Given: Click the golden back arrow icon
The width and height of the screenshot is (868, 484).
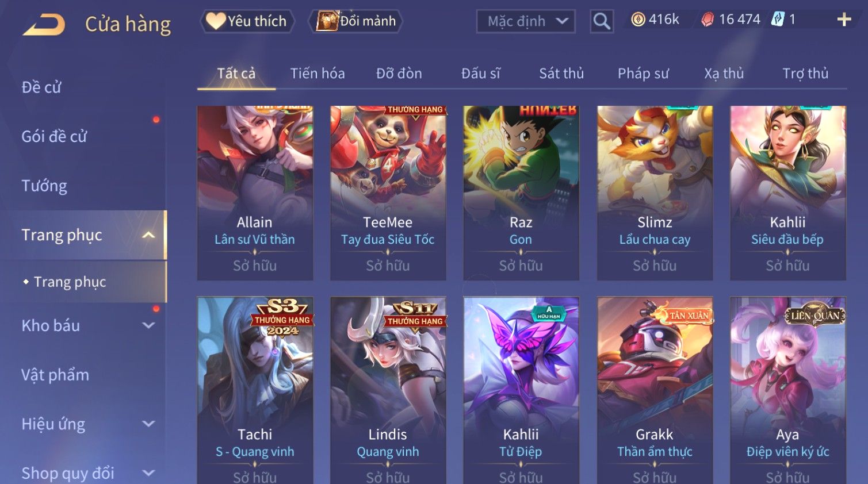Looking at the screenshot, I should (44, 25).
